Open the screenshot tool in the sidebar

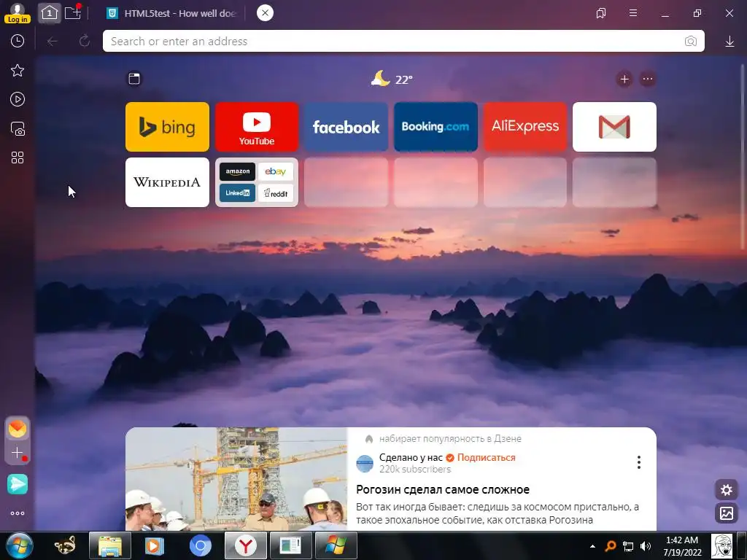pos(18,128)
